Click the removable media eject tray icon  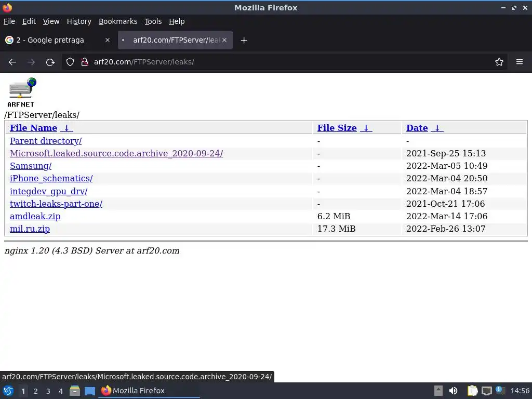point(438,391)
